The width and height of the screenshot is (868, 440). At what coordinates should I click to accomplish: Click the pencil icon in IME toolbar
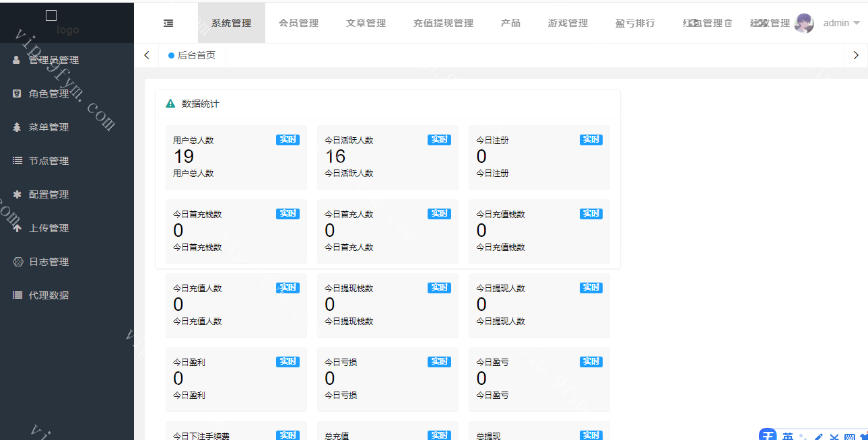point(819,436)
